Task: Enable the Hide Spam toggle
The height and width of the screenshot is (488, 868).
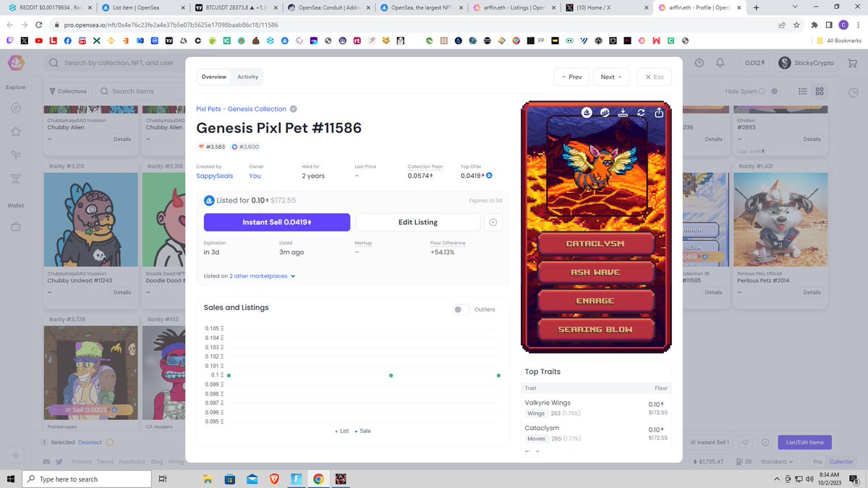Action: [x=775, y=92]
